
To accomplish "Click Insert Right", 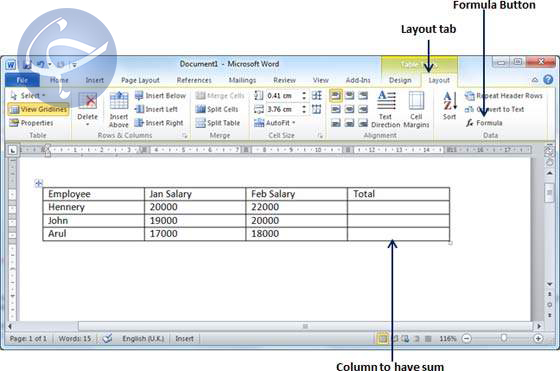I will (x=159, y=123).
